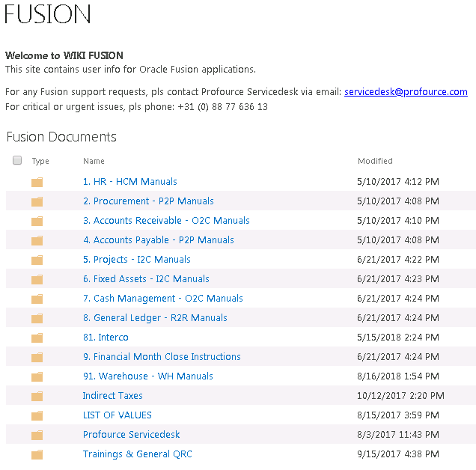Image resolution: width=476 pixels, height=470 pixels.
Task: Click folder icon for 1. HR - HCM Manuals
Action: (x=37, y=182)
